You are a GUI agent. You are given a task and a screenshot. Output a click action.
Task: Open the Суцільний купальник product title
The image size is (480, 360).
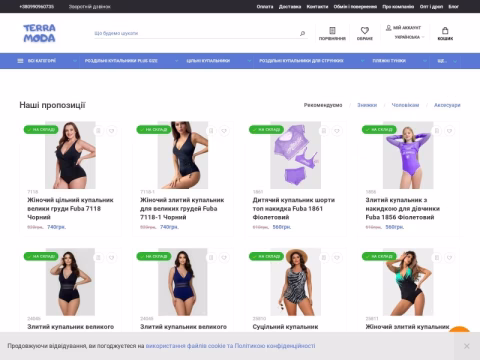coord(285,327)
